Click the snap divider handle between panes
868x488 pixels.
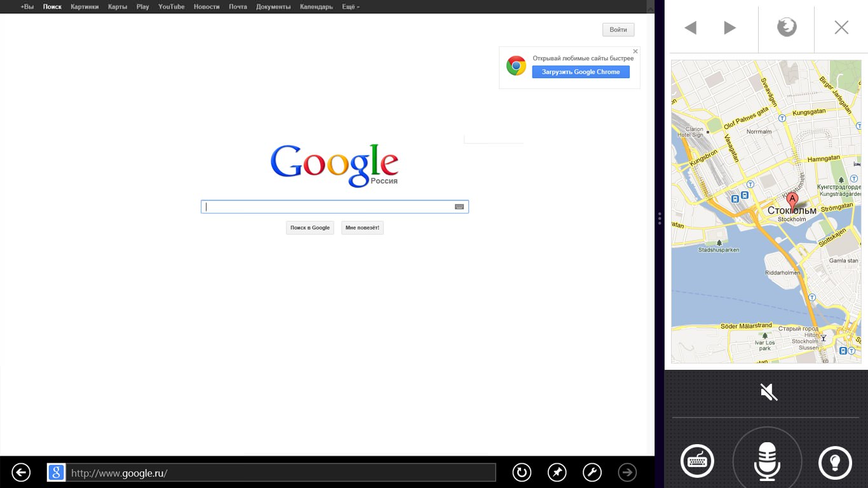(660, 219)
